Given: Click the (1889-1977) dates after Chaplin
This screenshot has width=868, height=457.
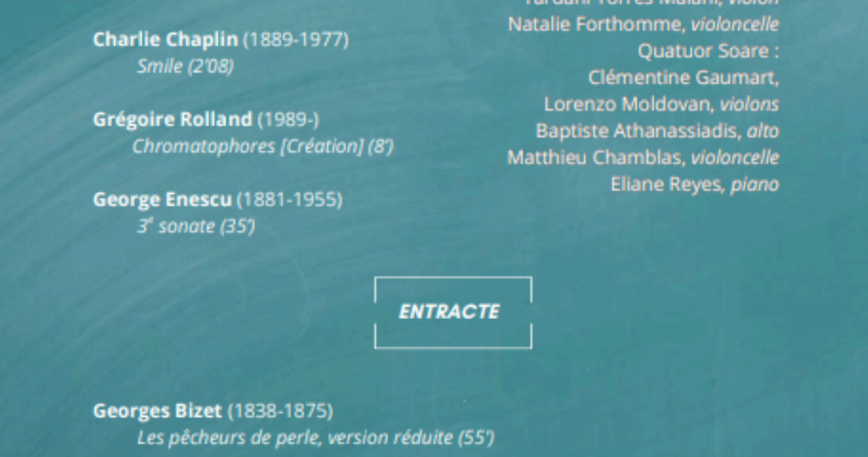Looking at the screenshot, I should tap(296, 40).
